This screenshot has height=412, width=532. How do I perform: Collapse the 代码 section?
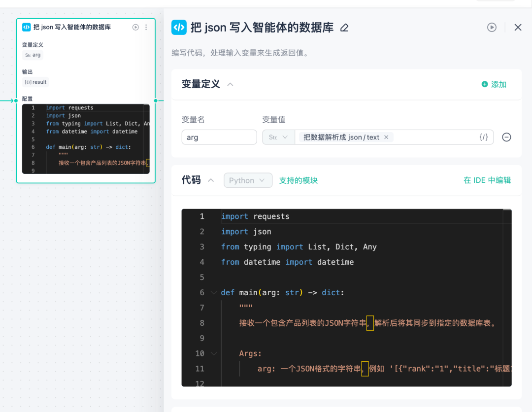tap(211, 180)
